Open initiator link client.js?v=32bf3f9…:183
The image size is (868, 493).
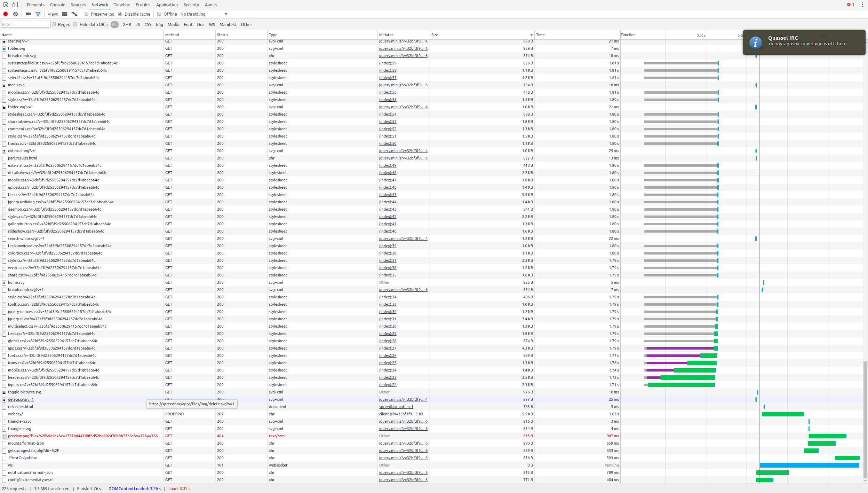401,414
